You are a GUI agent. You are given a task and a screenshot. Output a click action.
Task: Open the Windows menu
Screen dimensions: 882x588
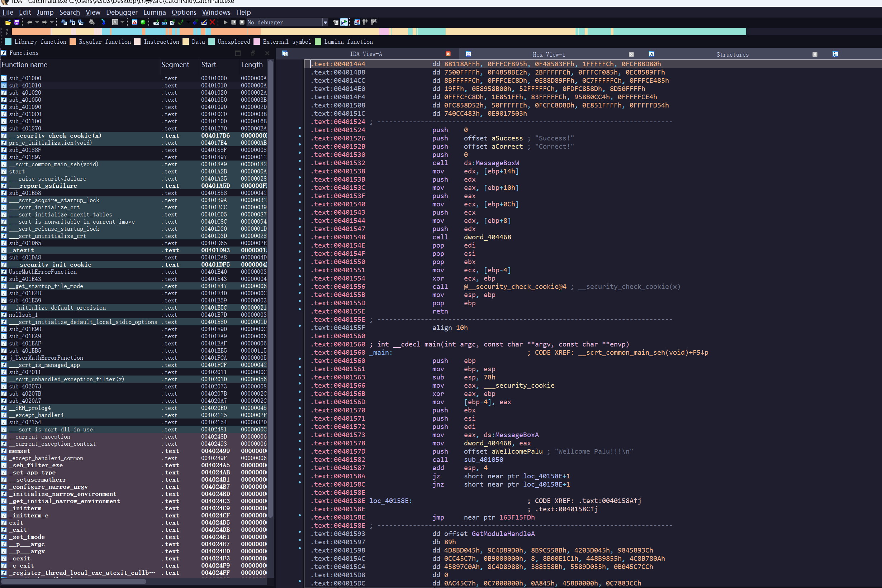click(x=217, y=13)
